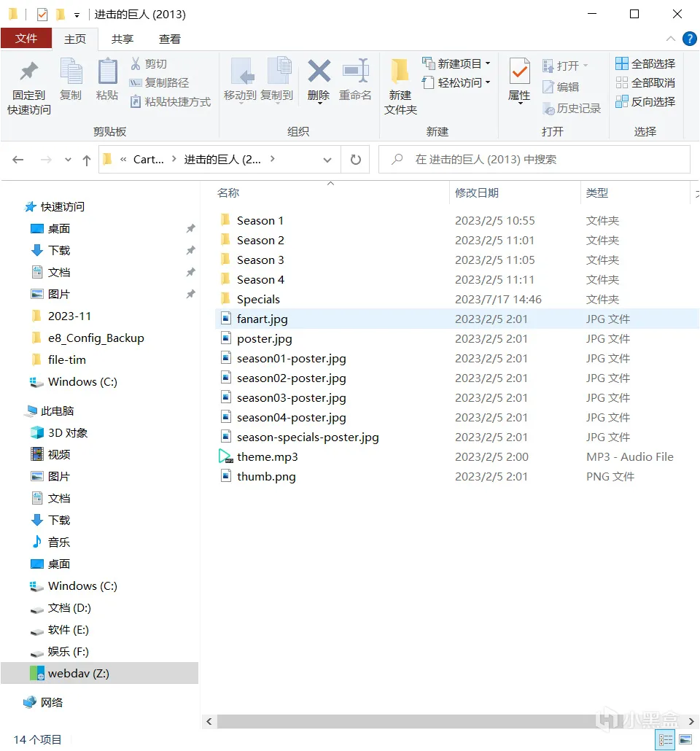This screenshot has height=751, width=700.
Task: Expand the address bar history dropdown
Action: click(327, 160)
